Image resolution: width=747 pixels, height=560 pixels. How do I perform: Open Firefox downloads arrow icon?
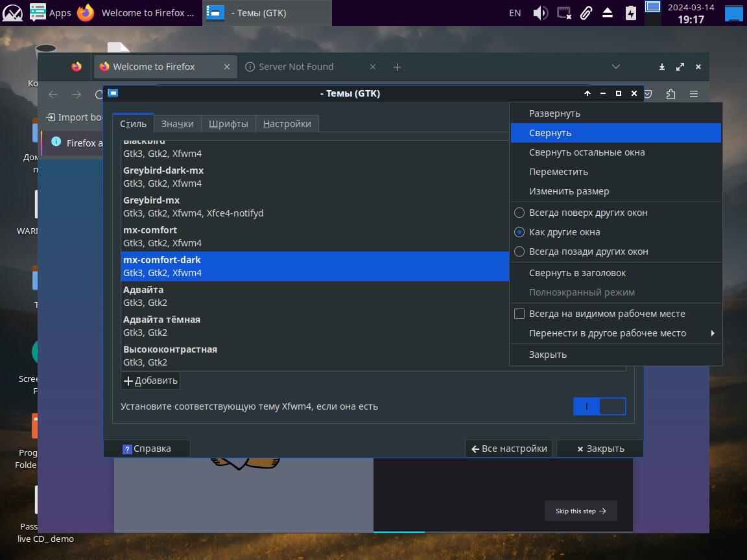tap(661, 67)
